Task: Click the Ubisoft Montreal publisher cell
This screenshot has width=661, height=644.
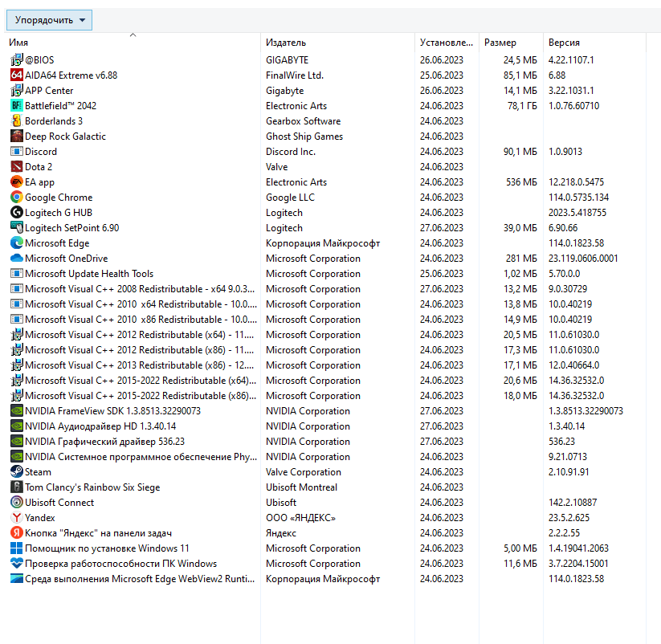Action: click(x=301, y=487)
